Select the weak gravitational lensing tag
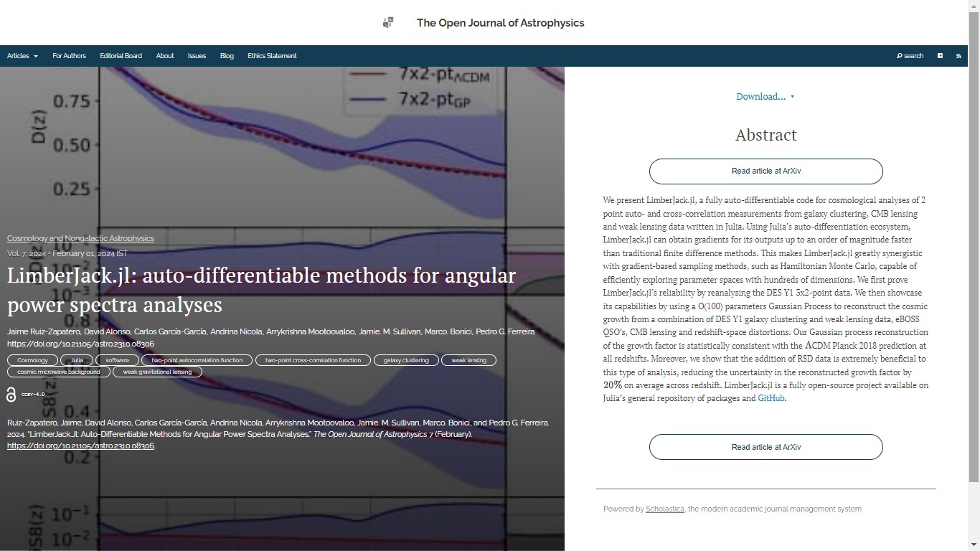 coord(157,372)
